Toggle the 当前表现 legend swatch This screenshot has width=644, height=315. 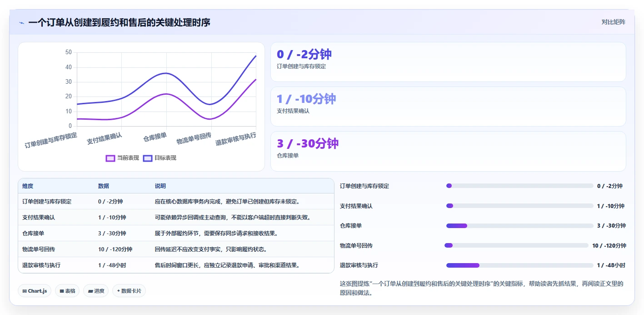110,158
